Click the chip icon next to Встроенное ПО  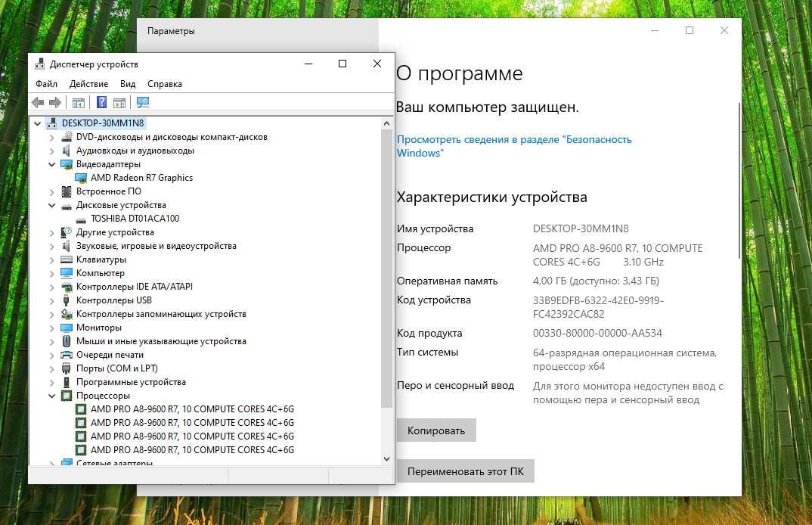point(67,191)
